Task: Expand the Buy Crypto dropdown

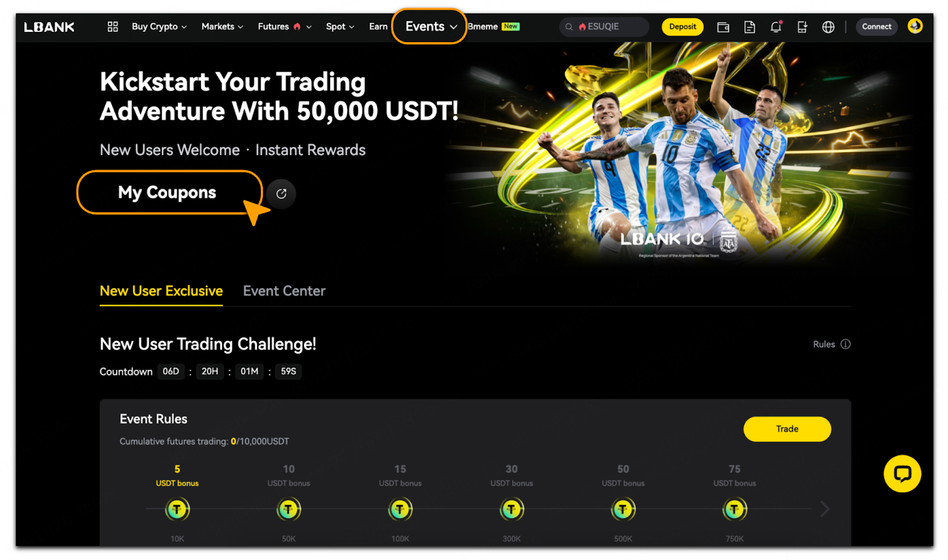Action: point(159,27)
